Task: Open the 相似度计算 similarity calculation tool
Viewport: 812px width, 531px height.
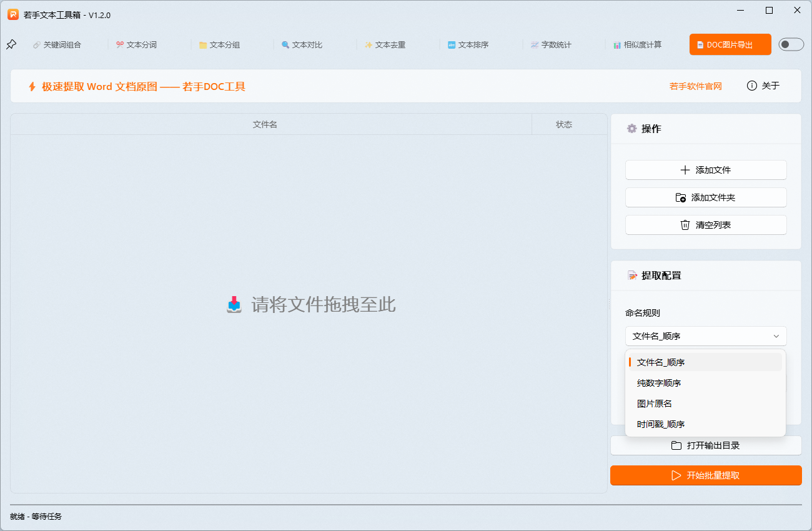Action: pyautogui.click(x=638, y=44)
